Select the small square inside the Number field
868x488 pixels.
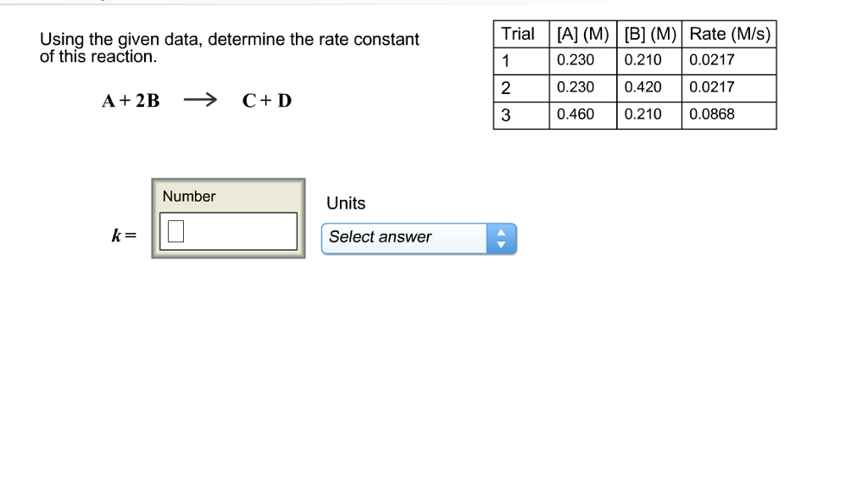[174, 230]
